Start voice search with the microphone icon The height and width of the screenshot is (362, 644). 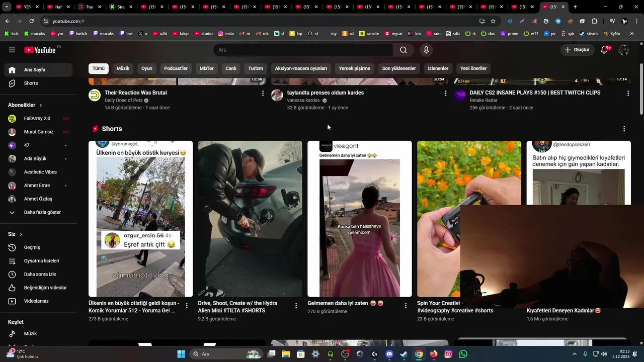pos(426,50)
